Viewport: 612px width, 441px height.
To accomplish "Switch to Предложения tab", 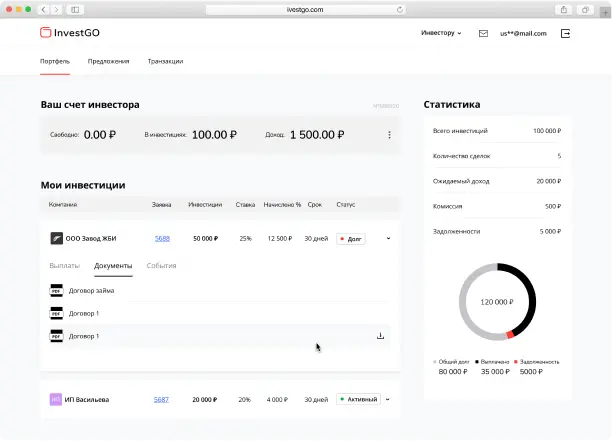I will tap(109, 61).
